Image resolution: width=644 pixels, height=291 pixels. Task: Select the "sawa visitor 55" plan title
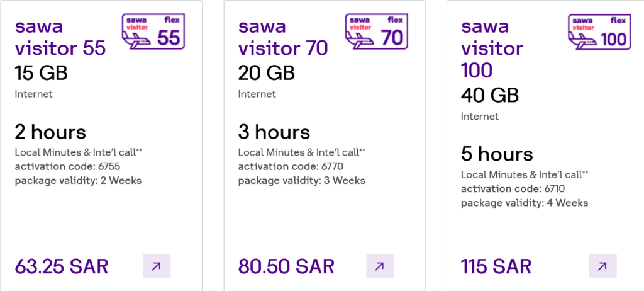tap(60, 37)
